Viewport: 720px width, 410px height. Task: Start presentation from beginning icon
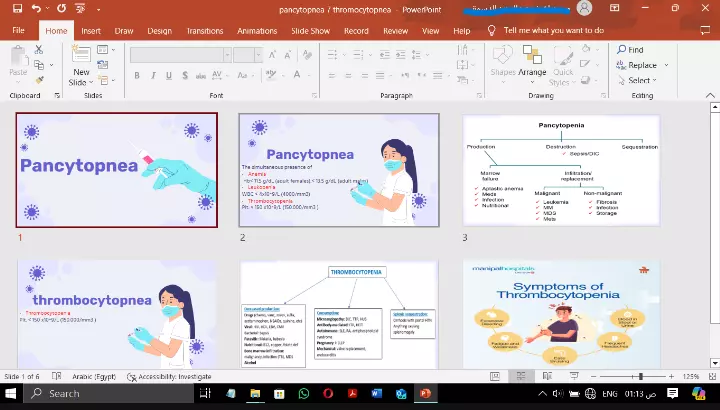pos(80,8)
